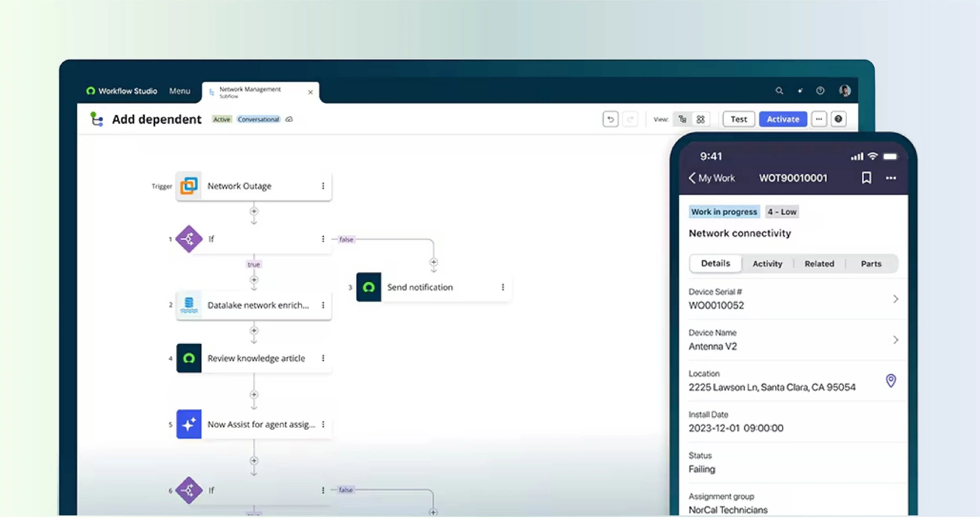
Task: Tap the My Work back link
Action: pyautogui.click(x=712, y=178)
